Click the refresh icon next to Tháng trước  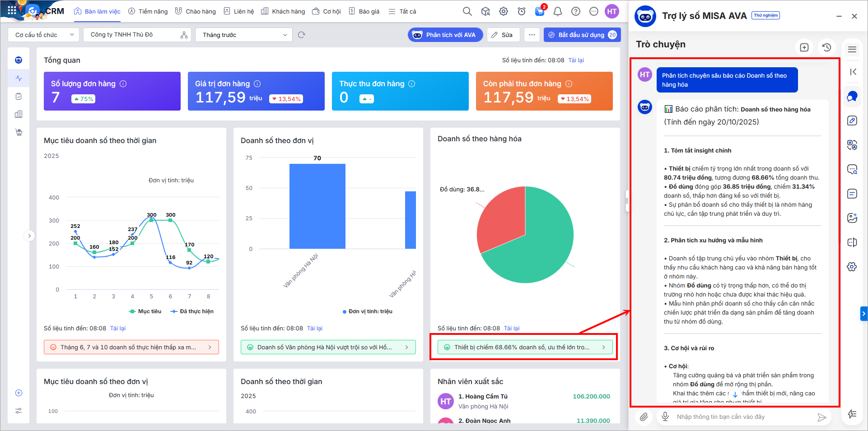click(x=302, y=35)
